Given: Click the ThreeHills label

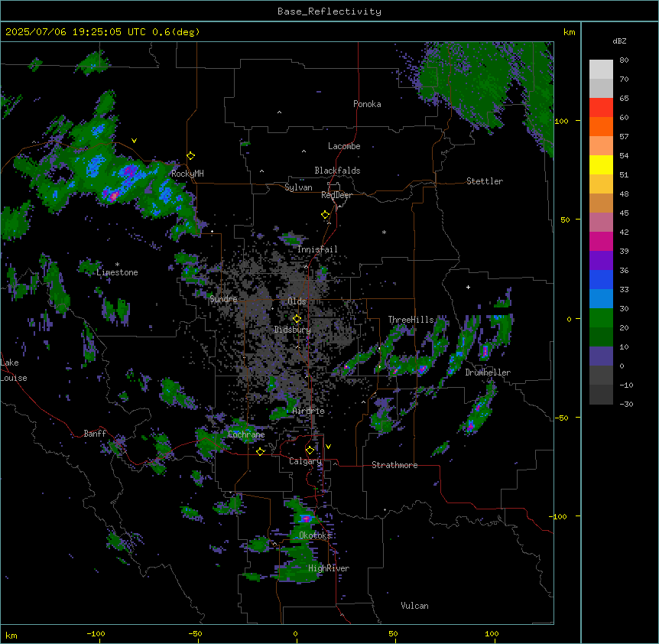Looking at the screenshot, I should (411, 320).
